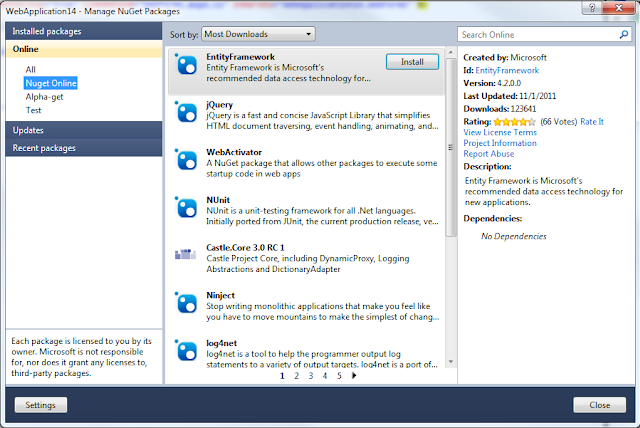This screenshot has width=640, height=428.
Task: Click the search magnifier icon
Action: click(x=624, y=35)
